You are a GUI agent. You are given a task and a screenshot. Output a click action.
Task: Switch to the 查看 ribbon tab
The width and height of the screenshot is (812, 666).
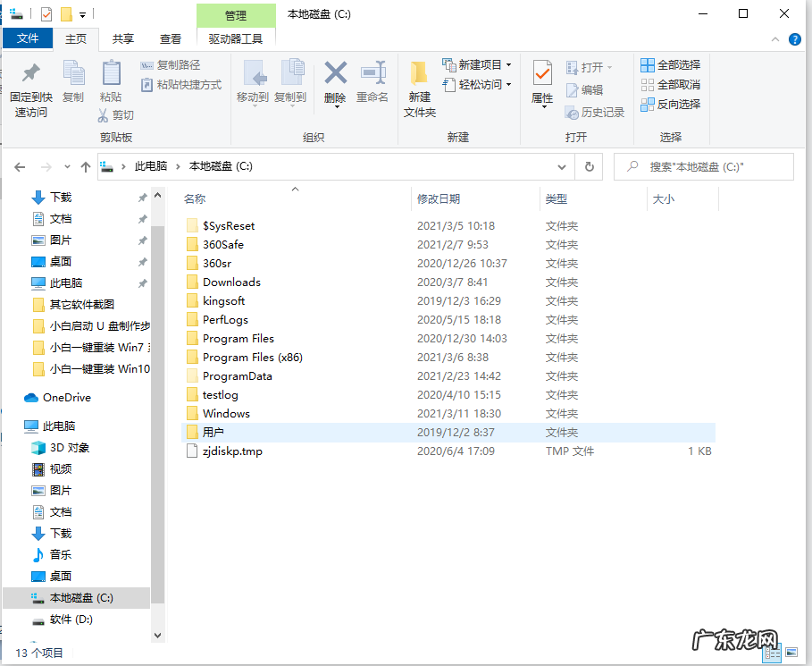click(171, 38)
